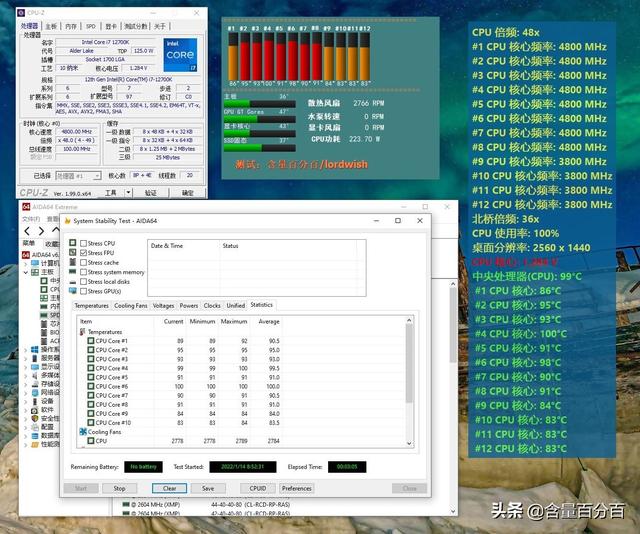Screen dimensions: 640x534
Task: Enable the Stress GPU(s) checkbox
Action: tap(84, 291)
